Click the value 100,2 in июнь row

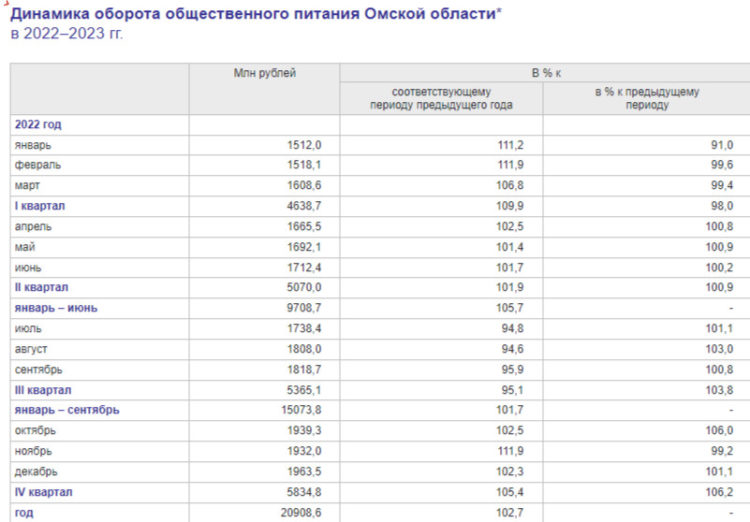(x=719, y=268)
